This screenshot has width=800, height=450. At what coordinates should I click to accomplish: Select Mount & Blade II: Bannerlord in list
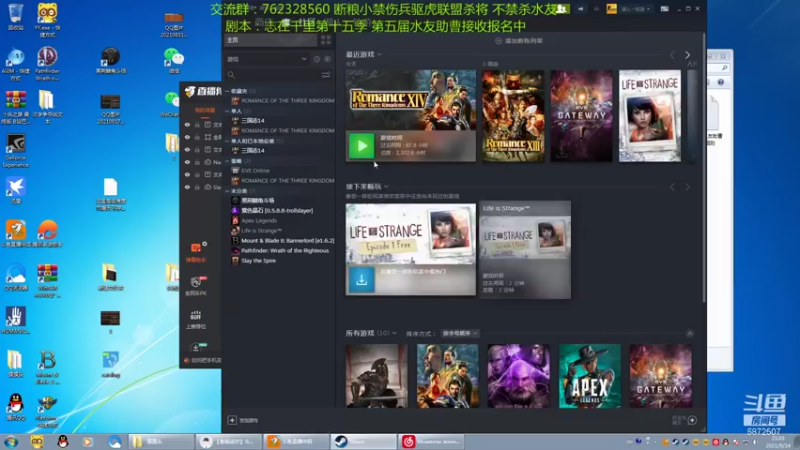[x=287, y=240]
